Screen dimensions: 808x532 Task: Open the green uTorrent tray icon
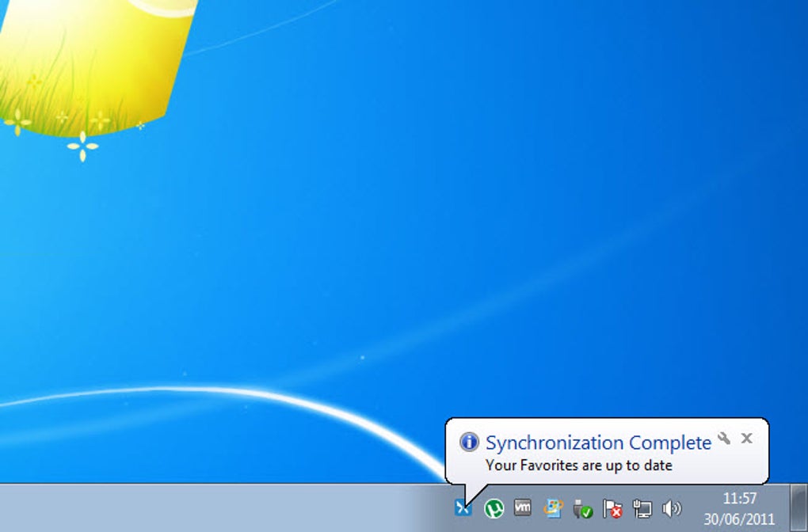coord(494,509)
